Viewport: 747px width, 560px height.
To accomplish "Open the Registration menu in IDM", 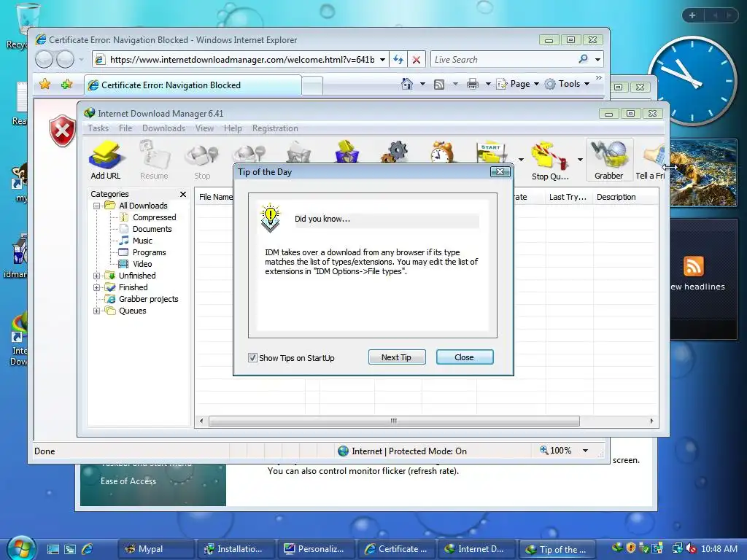I will coord(275,128).
